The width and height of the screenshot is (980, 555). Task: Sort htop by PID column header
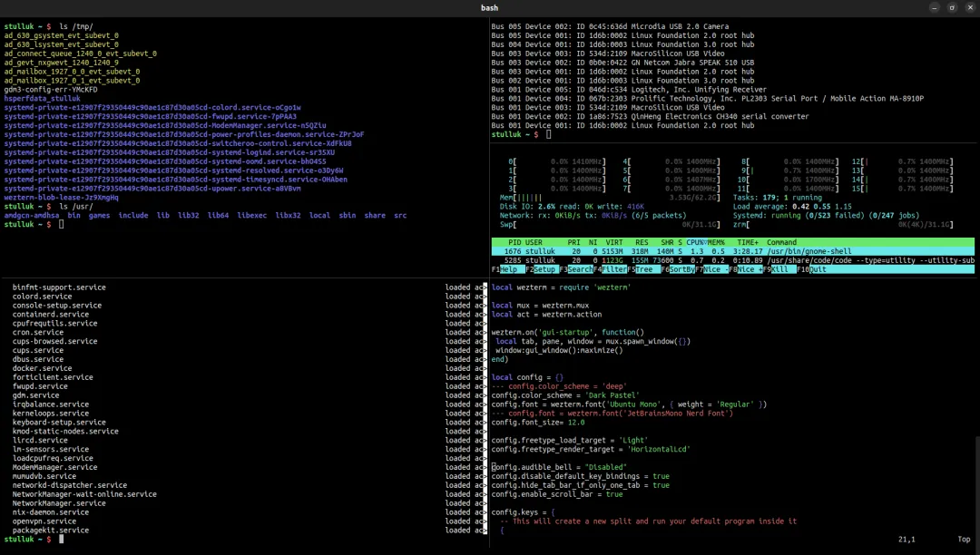(514, 242)
